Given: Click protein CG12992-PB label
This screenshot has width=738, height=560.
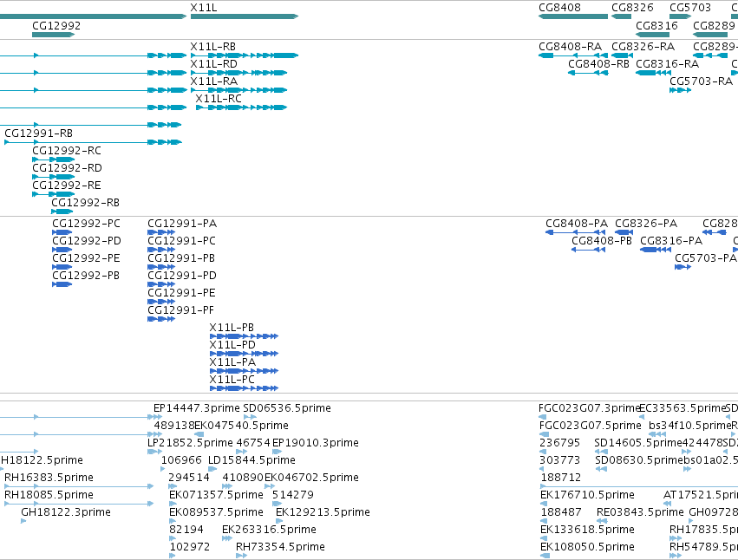Looking at the screenshot, I should [x=86, y=276].
